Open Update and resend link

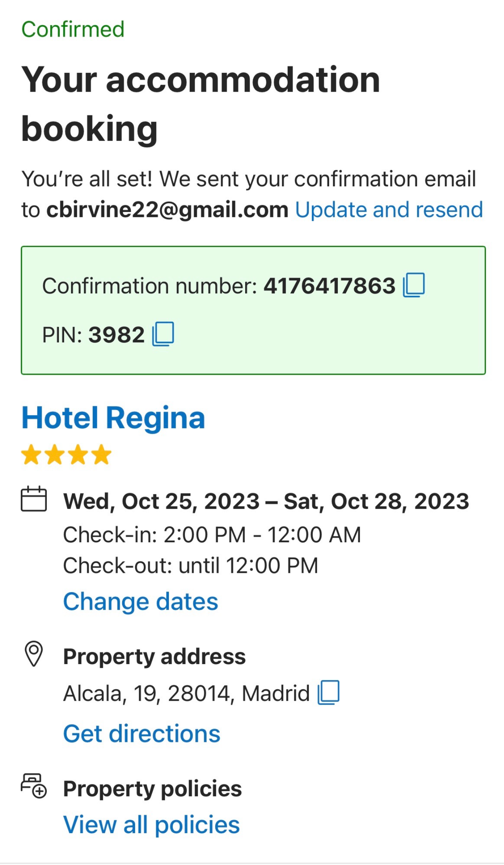point(389,210)
